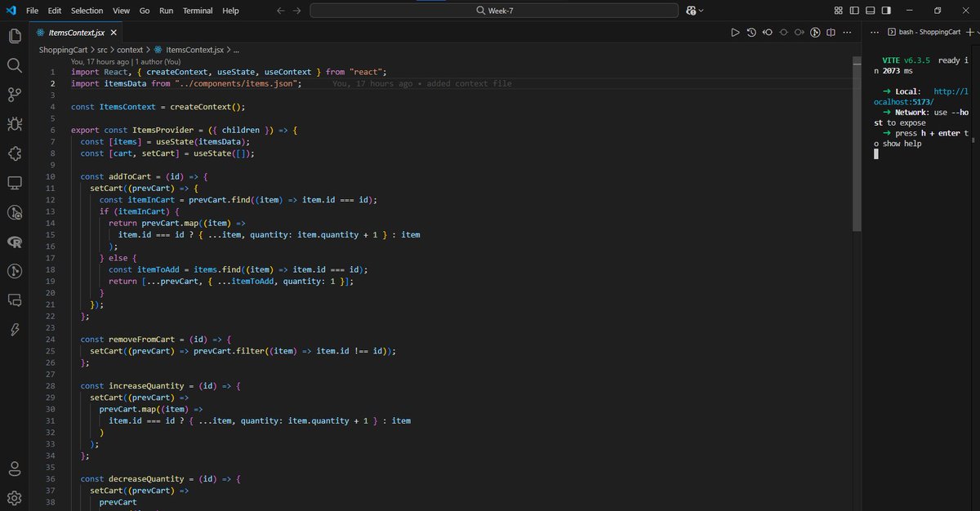
Task: Select the bash - ShoppingCart terminal tab
Action: point(923,33)
